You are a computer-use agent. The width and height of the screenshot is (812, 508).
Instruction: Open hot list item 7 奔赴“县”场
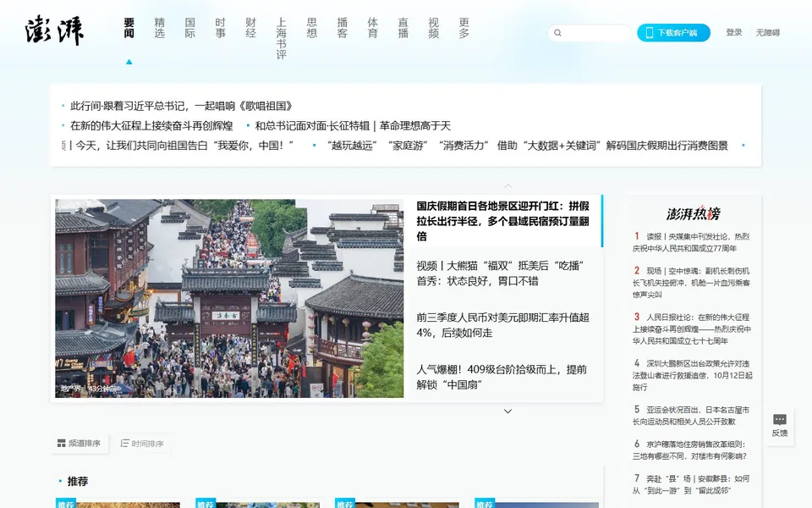pyautogui.click(x=691, y=484)
